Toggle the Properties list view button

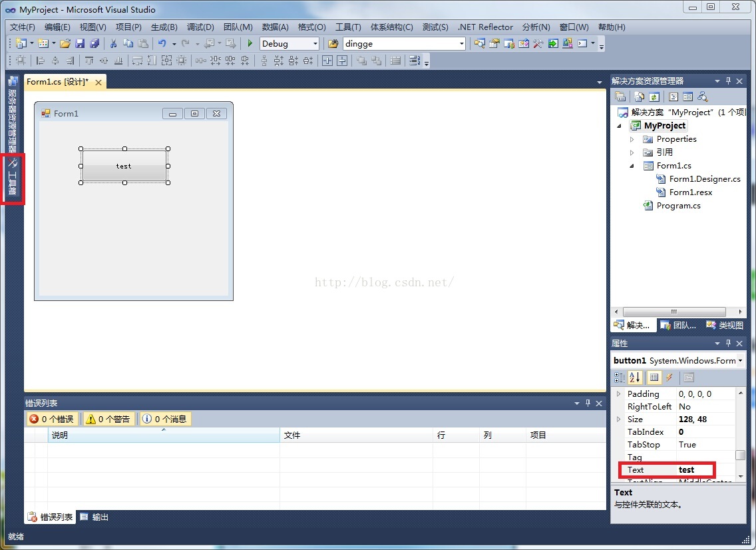click(654, 378)
